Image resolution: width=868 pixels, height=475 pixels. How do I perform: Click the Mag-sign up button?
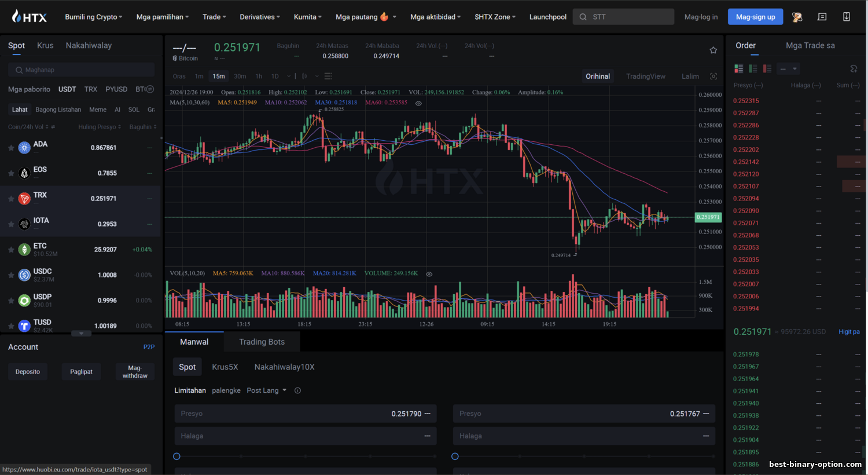point(755,17)
